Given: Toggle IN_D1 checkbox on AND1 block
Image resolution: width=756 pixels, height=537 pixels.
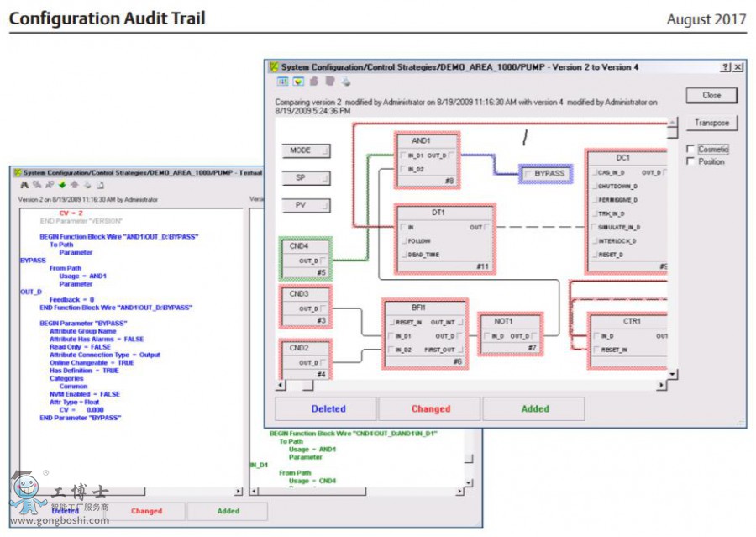Looking at the screenshot, I should 403,155.
